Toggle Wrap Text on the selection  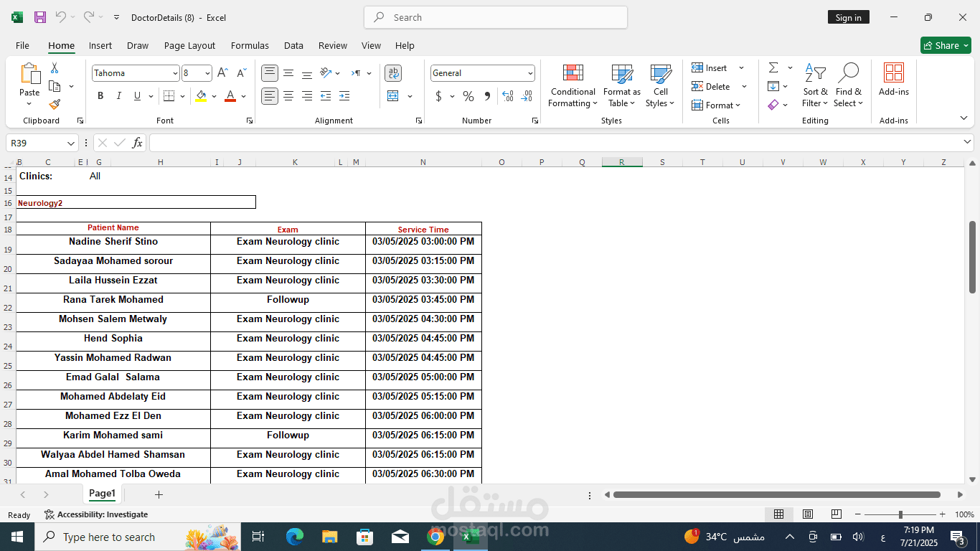[x=392, y=72]
